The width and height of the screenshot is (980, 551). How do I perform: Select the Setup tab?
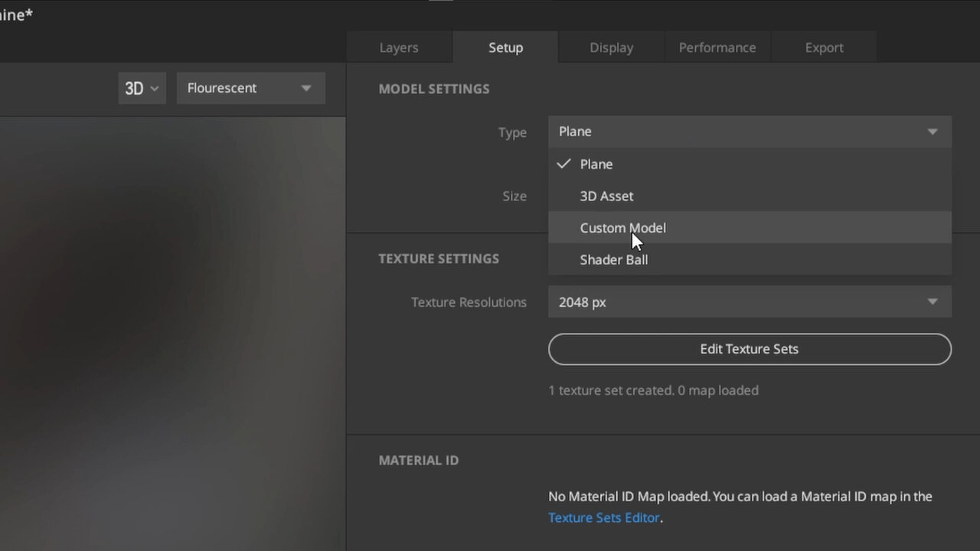coord(505,47)
